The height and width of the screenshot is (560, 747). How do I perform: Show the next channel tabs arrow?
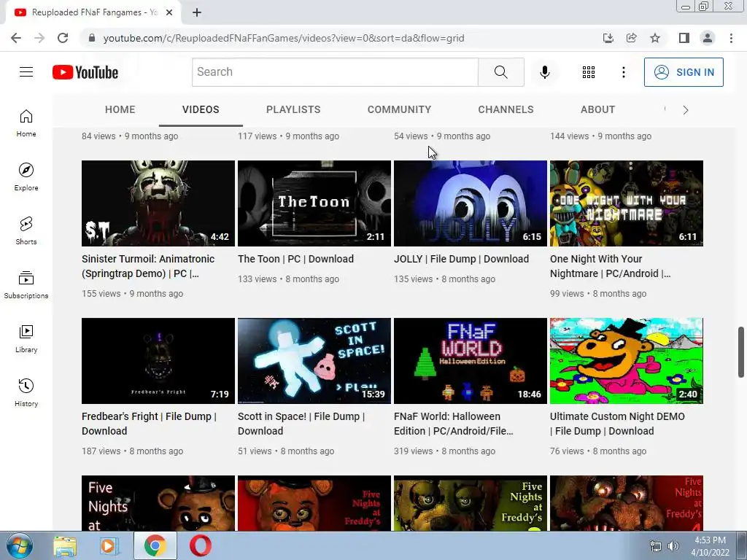pyautogui.click(x=685, y=110)
